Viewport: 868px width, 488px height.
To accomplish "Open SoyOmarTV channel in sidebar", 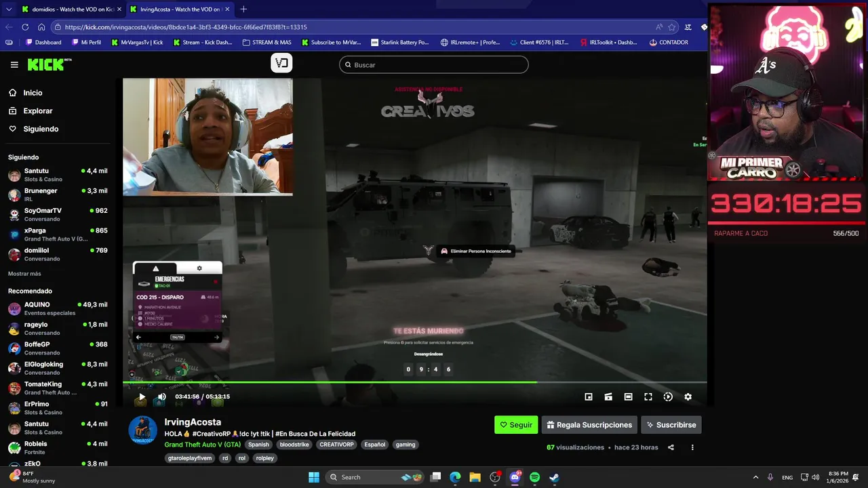I will point(58,214).
